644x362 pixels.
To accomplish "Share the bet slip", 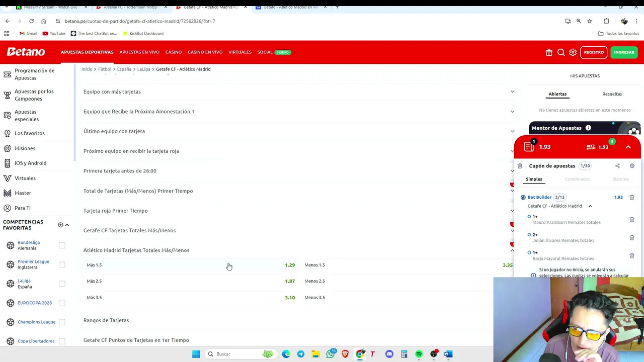I will 617,166.
